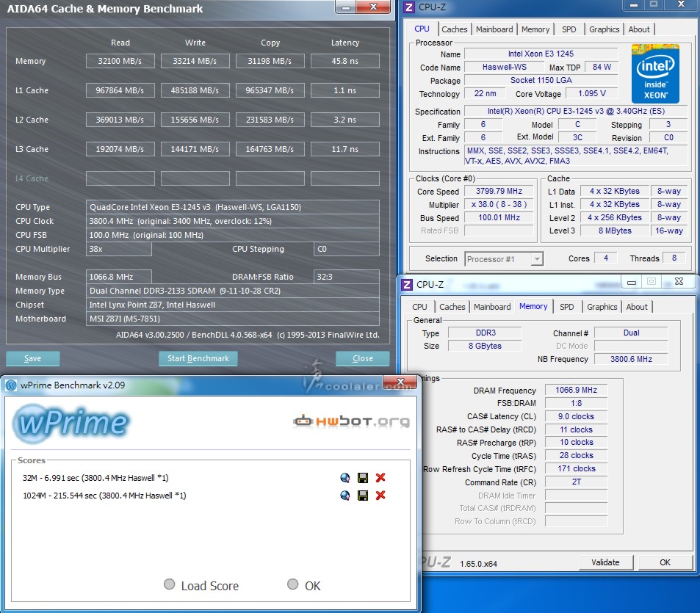Click the L2 Cache Write 155656 MB/s value
This screenshot has height=613, width=700.
pyautogui.click(x=195, y=120)
